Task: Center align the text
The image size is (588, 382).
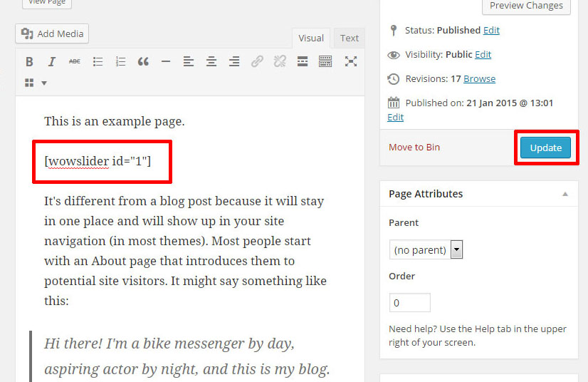Action: point(211,62)
